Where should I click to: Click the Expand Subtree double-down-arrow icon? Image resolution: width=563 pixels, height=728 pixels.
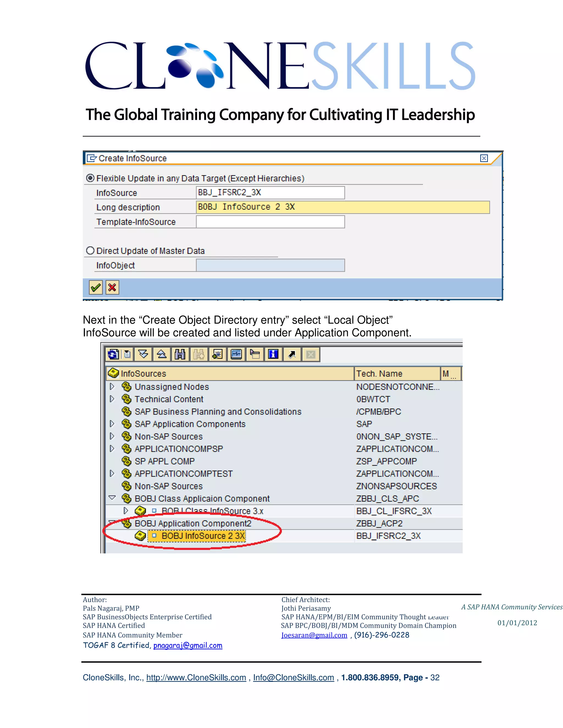(x=143, y=354)
